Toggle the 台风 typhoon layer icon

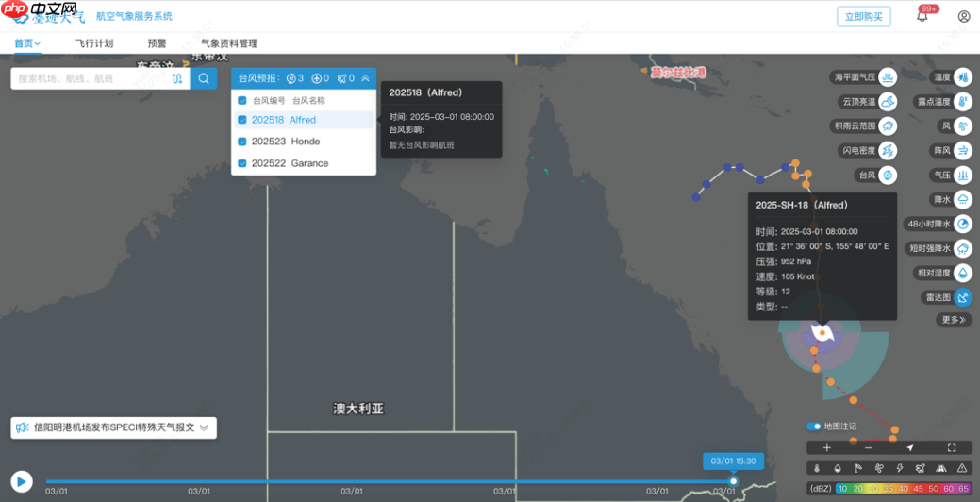coord(888,176)
